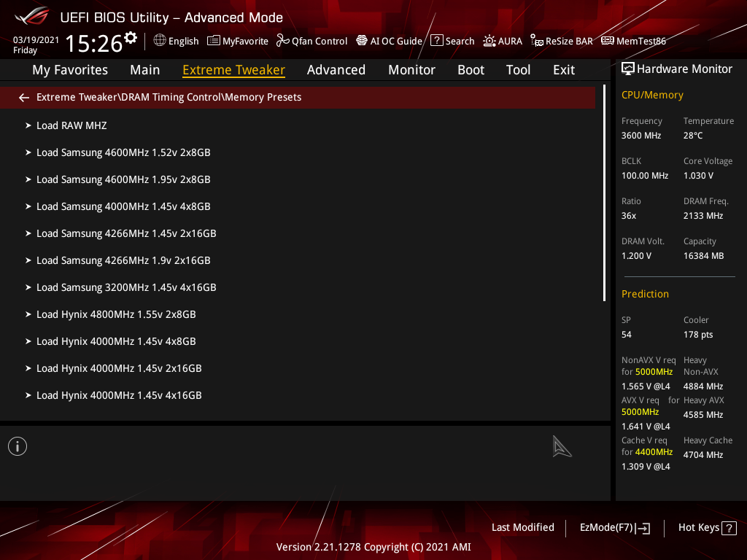The image size is (747, 560).
Task: Click the 3600 MHz frequency value
Action: click(x=640, y=135)
